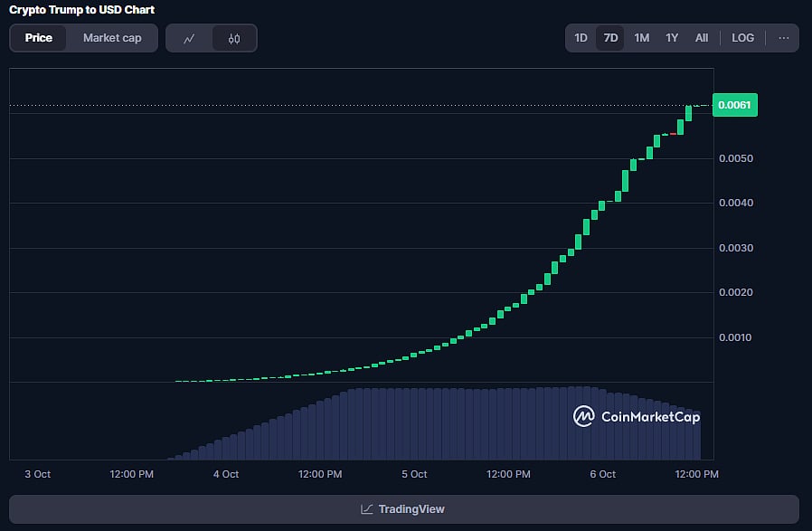
Task: Click the green 0.0061 price label
Action: tap(734, 105)
